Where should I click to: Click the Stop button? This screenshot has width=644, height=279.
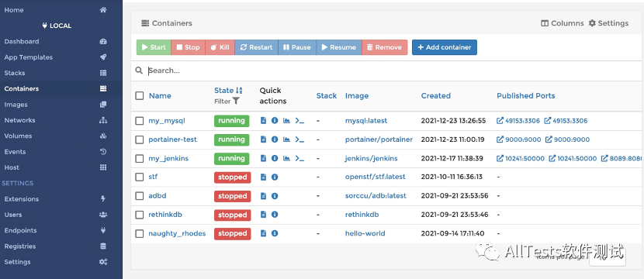click(x=188, y=47)
